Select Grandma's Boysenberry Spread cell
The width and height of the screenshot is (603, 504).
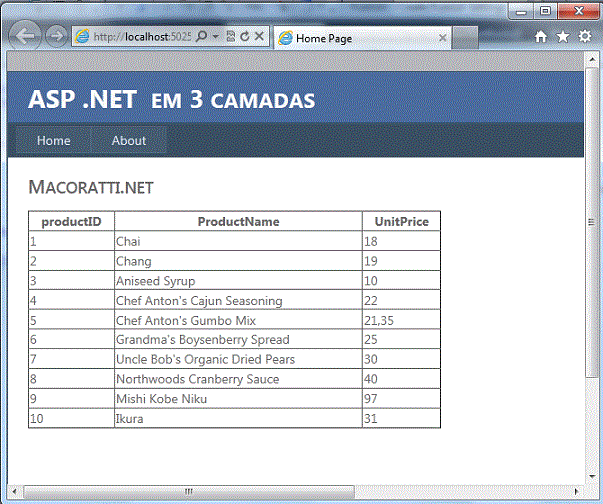click(x=238, y=339)
